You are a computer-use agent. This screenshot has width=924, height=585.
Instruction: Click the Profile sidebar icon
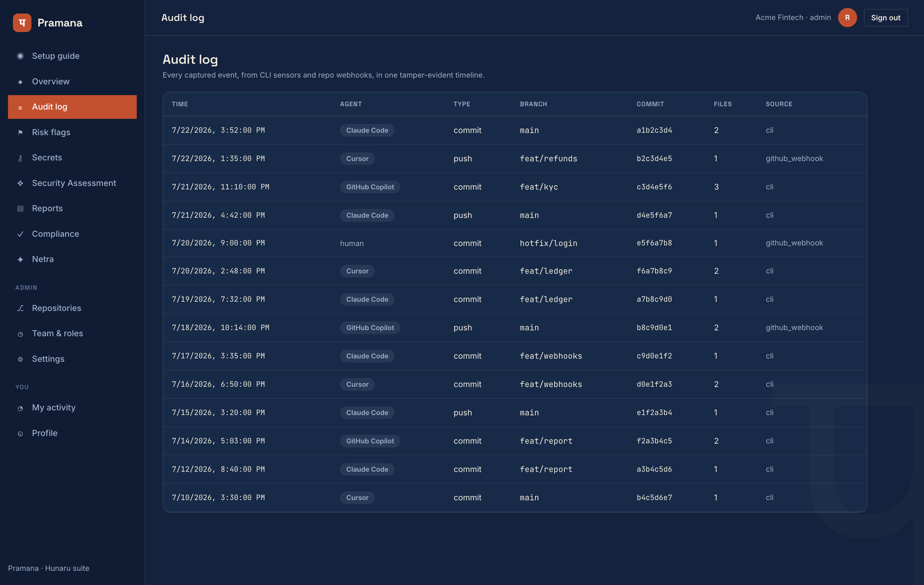[20, 434]
